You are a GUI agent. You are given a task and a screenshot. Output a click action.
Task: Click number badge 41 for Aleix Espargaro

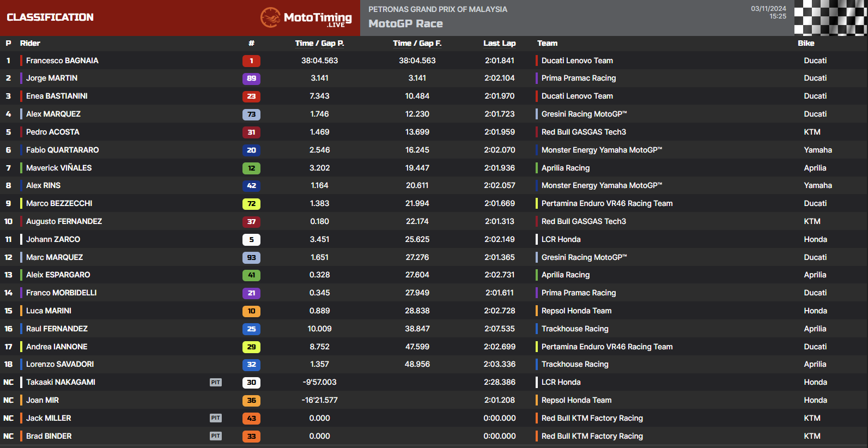[x=251, y=275]
